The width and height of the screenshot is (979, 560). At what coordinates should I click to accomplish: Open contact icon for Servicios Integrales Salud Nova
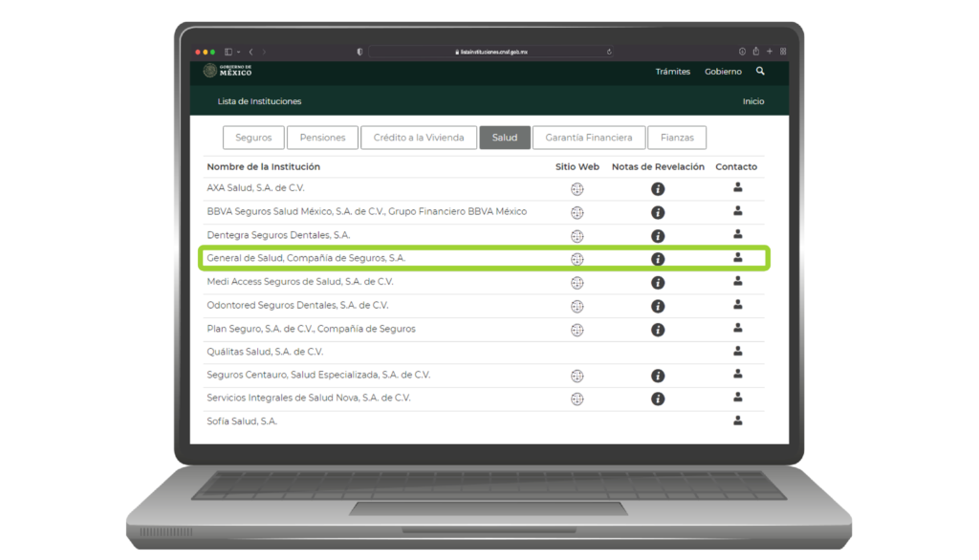pos(737,397)
